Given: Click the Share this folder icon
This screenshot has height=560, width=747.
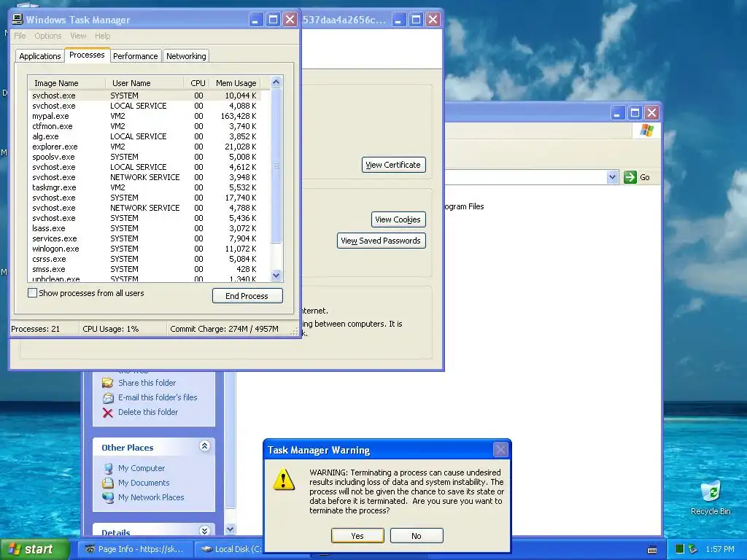Looking at the screenshot, I should tap(108, 383).
